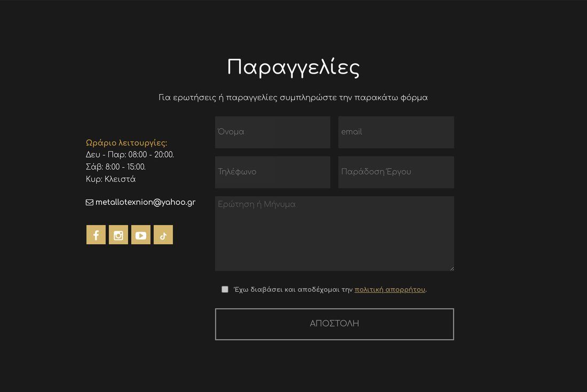Click into the Ερώτηση ή Μήνυμα textarea
This screenshot has height=392, width=587.
click(334, 234)
